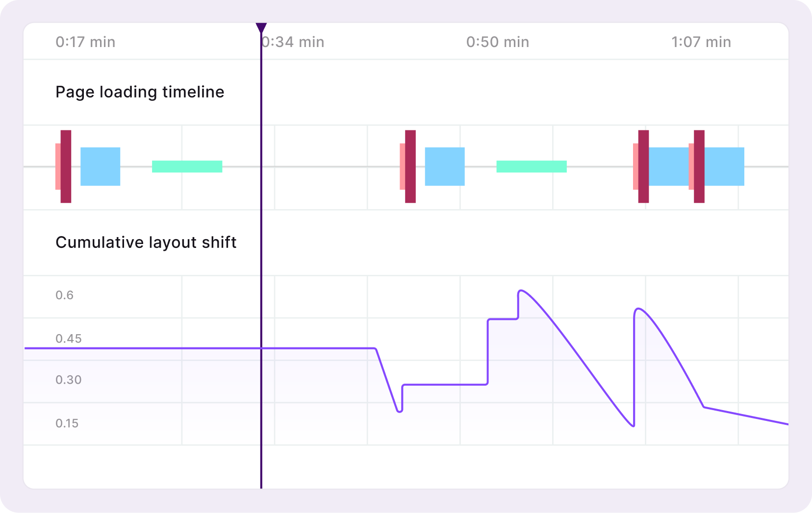This screenshot has width=812, height=513.
Task: Click the 0.6 axis label
Action: click(64, 295)
